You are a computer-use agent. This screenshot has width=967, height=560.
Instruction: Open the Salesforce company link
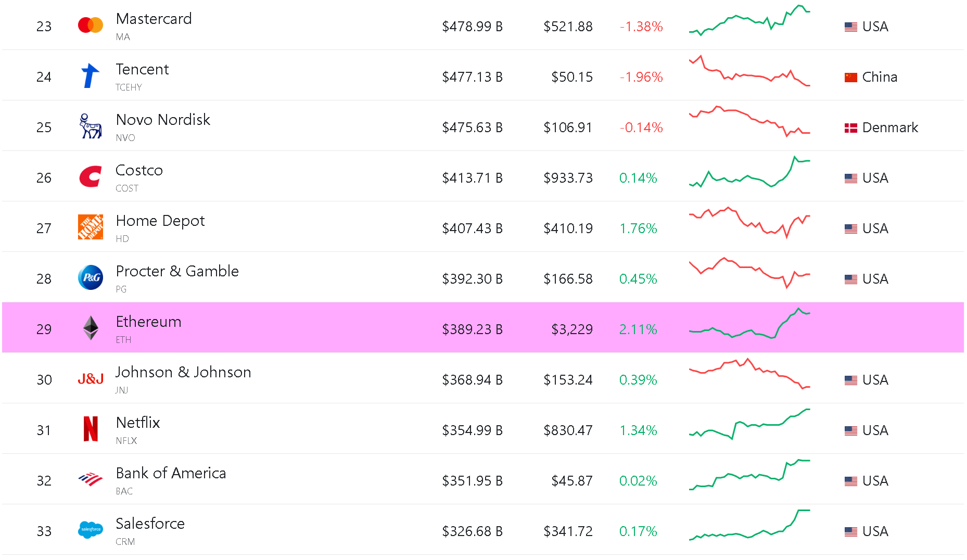pyautogui.click(x=150, y=524)
